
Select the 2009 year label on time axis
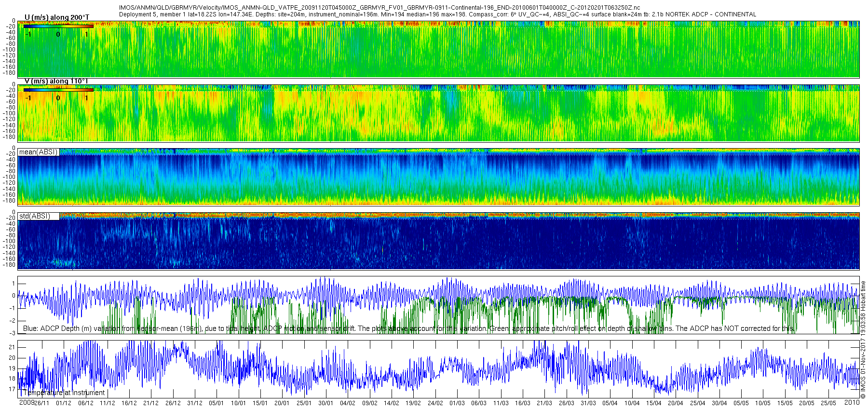pyautogui.click(x=27, y=402)
